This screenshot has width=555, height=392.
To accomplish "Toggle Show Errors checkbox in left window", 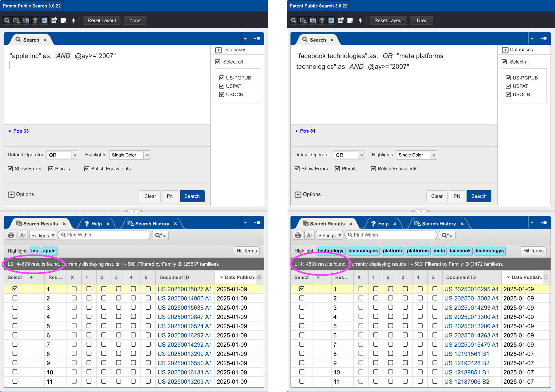I will 10,169.
